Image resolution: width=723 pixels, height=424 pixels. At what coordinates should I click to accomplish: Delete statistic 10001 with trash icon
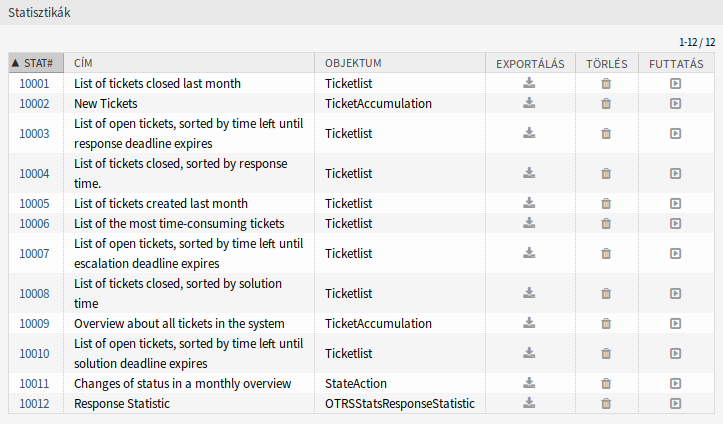606,83
